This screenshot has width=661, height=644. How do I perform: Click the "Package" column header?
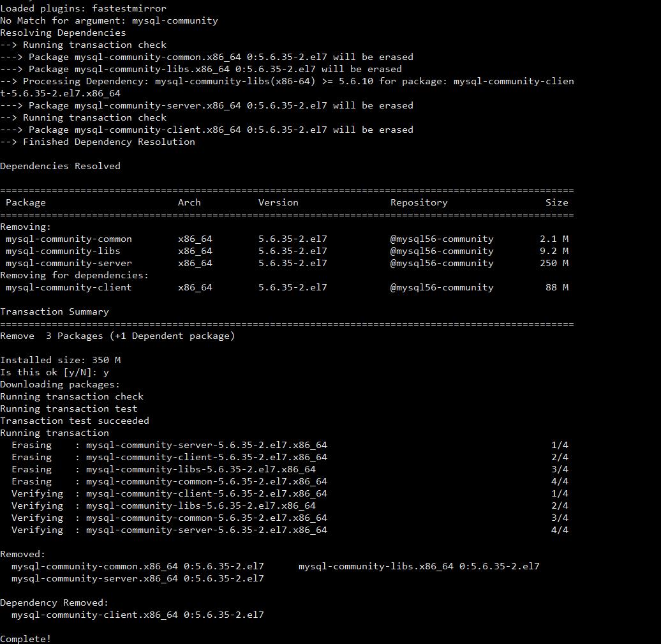point(26,202)
